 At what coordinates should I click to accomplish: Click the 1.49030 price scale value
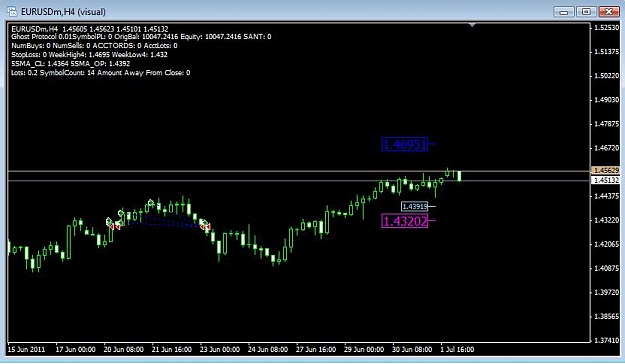(x=606, y=100)
